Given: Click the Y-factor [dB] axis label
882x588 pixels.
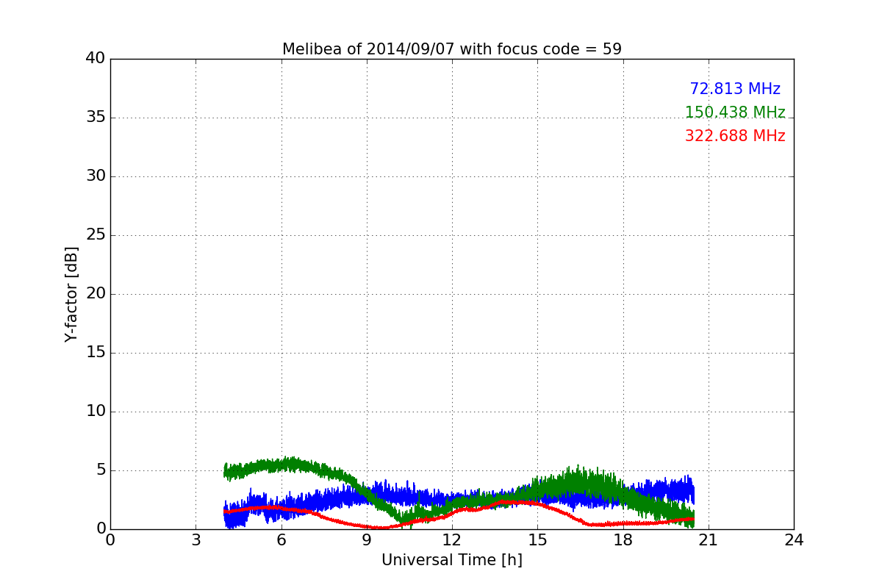Looking at the screenshot, I should click(x=71, y=294).
